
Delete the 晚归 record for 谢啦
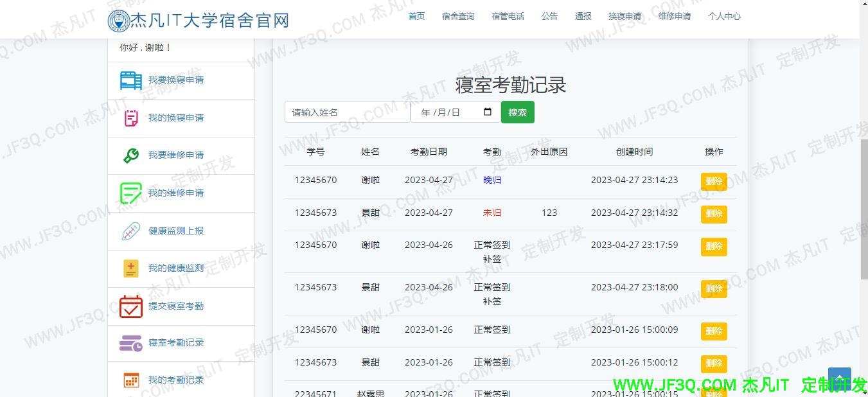click(714, 181)
